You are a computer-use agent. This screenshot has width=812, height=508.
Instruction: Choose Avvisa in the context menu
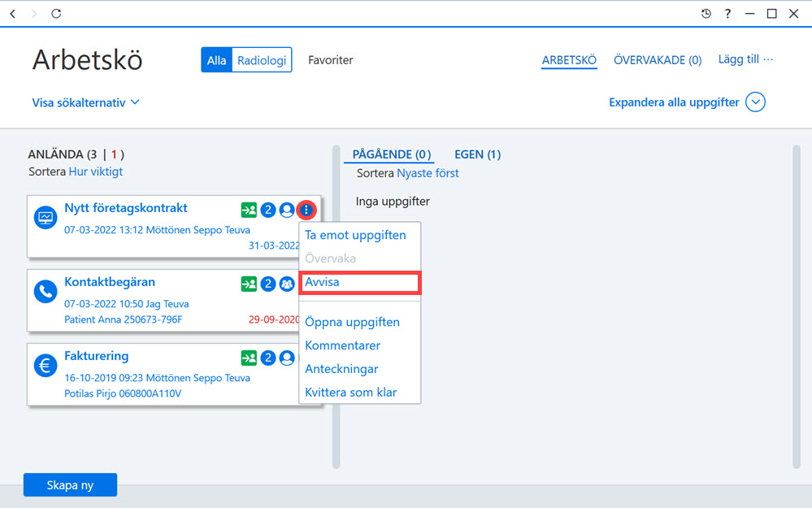(x=360, y=282)
